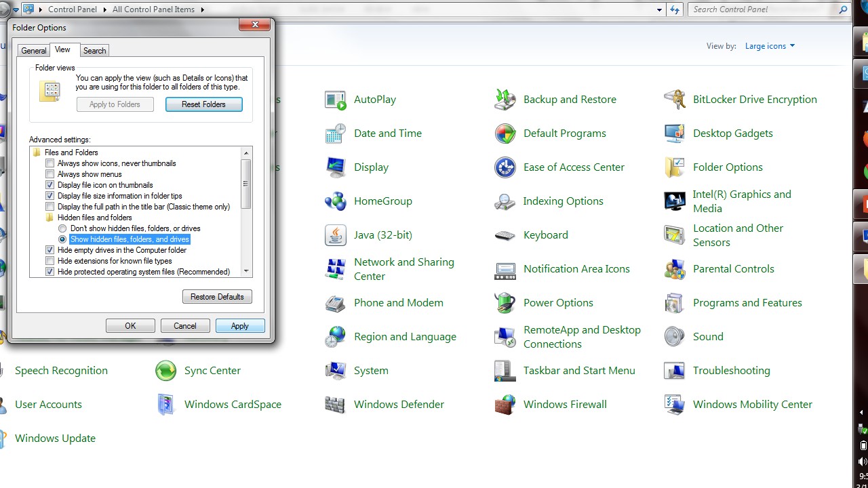The image size is (868, 488).
Task: Expand the address bar history dropdown arrow
Action: pos(659,9)
